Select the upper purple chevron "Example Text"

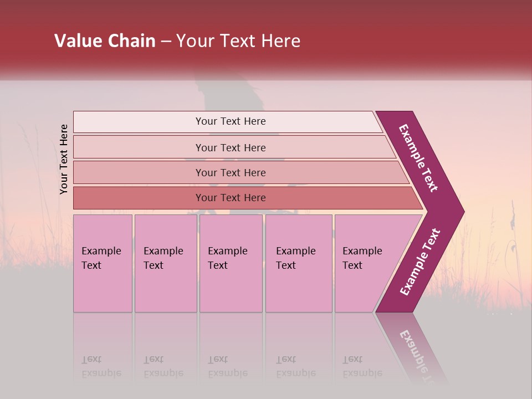pyautogui.click(x=419, y=158)
